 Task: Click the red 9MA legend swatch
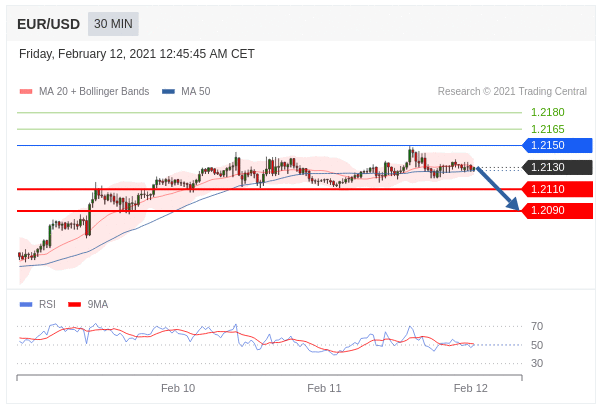click(74, 304)
